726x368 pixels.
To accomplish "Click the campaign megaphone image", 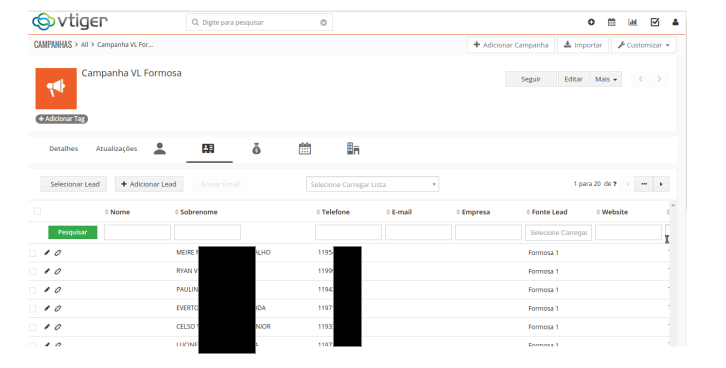I will [x=56, y=88].
